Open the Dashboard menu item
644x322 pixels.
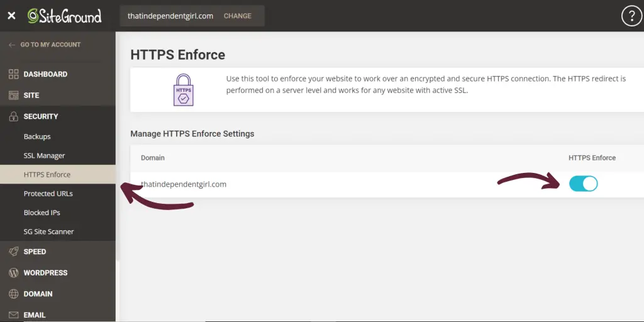pyautogui.click(x=45, y=74)
